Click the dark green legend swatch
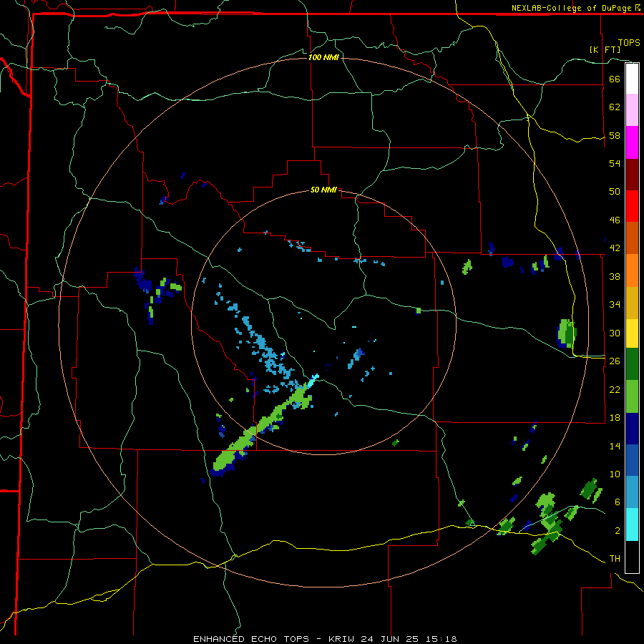The height and width of the screenshot is (644, 644). [632, 364]
